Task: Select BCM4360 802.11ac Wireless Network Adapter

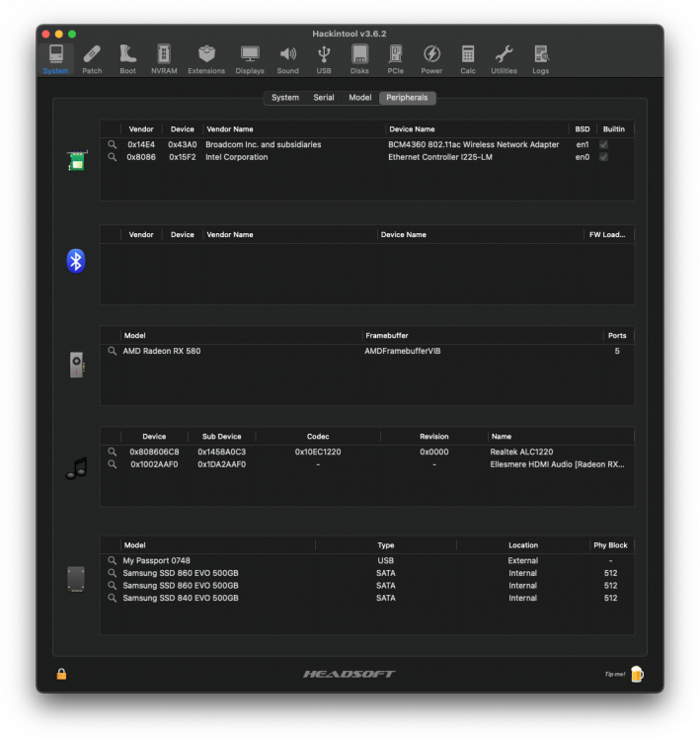Action: [473, 144]
